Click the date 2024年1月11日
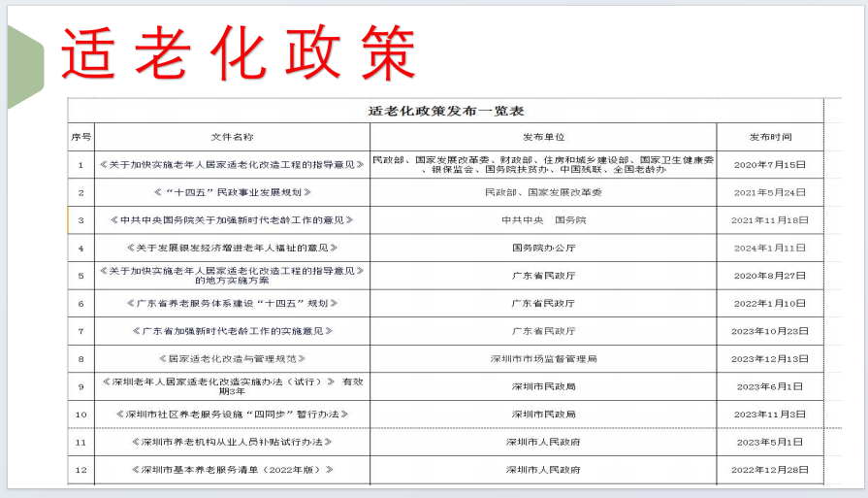868x498 pixels. [770, 248]
